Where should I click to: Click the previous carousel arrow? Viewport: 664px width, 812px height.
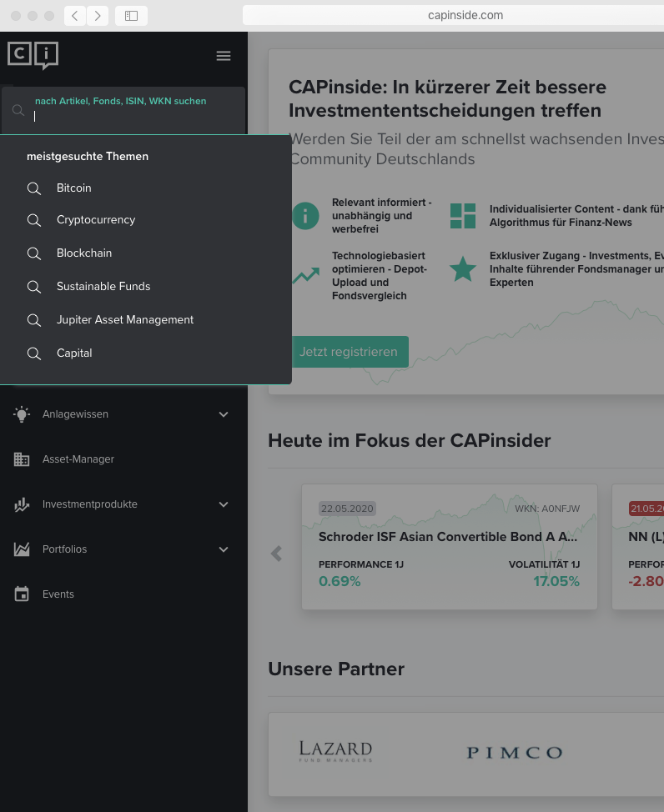click(277, 554)
